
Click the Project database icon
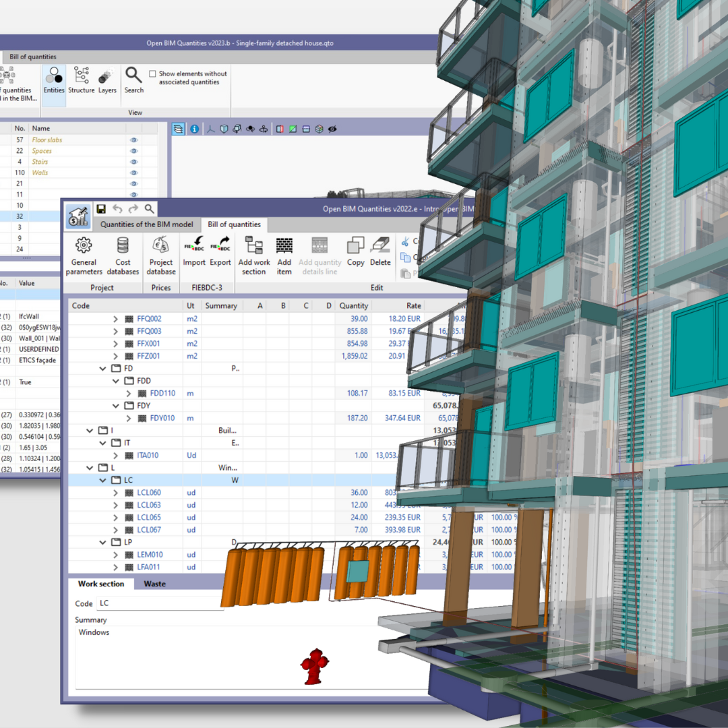pyautogui.click(x=161, y=255)
